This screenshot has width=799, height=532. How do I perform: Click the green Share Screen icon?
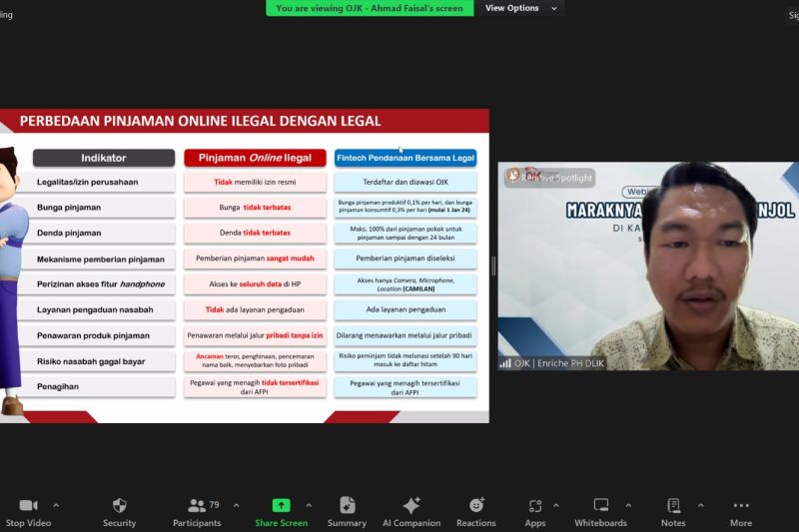(281, 505)
